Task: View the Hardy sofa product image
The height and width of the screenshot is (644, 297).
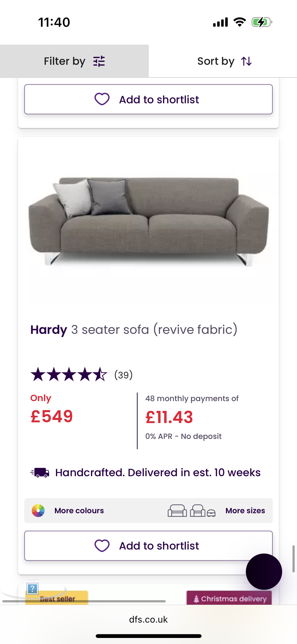Action: (x=148, y=221)
